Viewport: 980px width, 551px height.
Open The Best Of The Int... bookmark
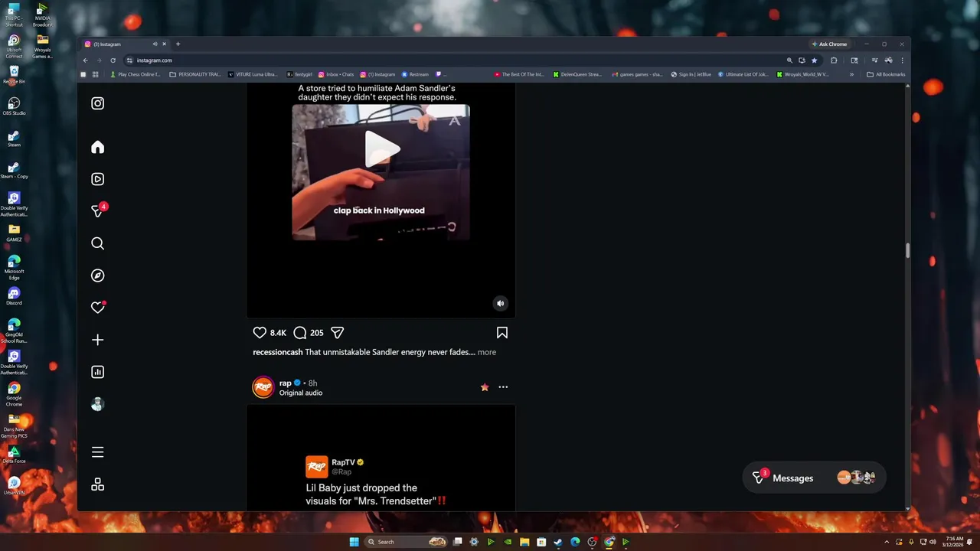tap(519, 74)
